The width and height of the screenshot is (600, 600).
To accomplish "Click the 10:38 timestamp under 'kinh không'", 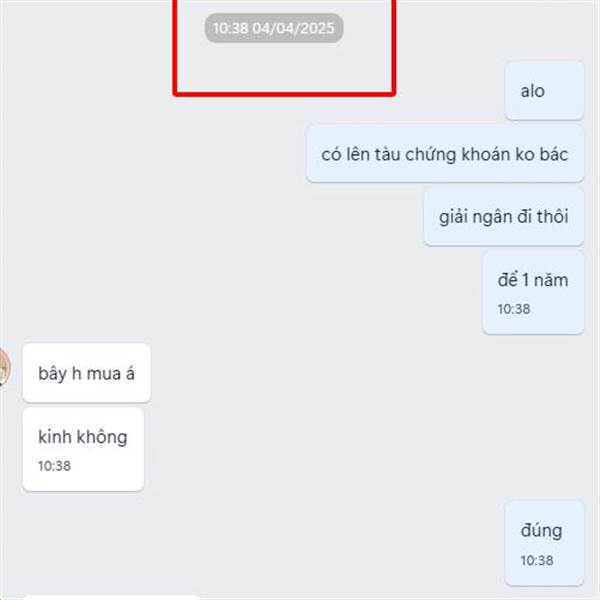I will (54, 466).
